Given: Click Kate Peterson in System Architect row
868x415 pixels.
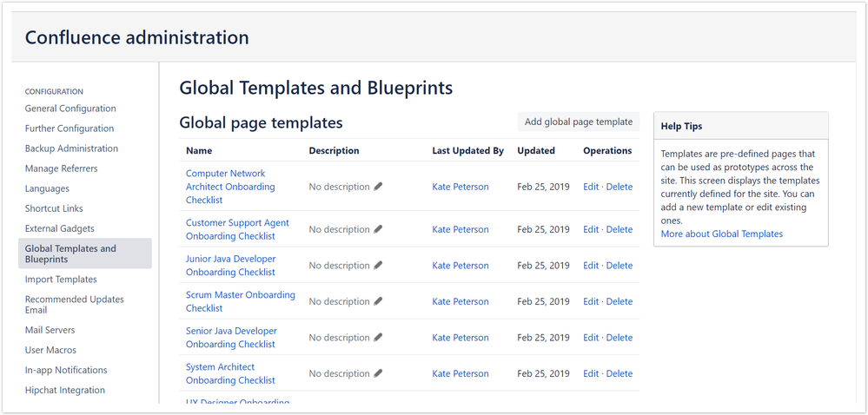Looking at the screenshot, I should (x=461, y=373).
